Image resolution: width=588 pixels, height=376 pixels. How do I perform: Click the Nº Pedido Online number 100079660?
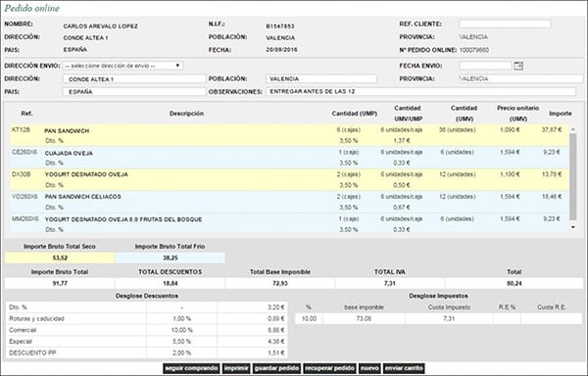pos(474,50)
